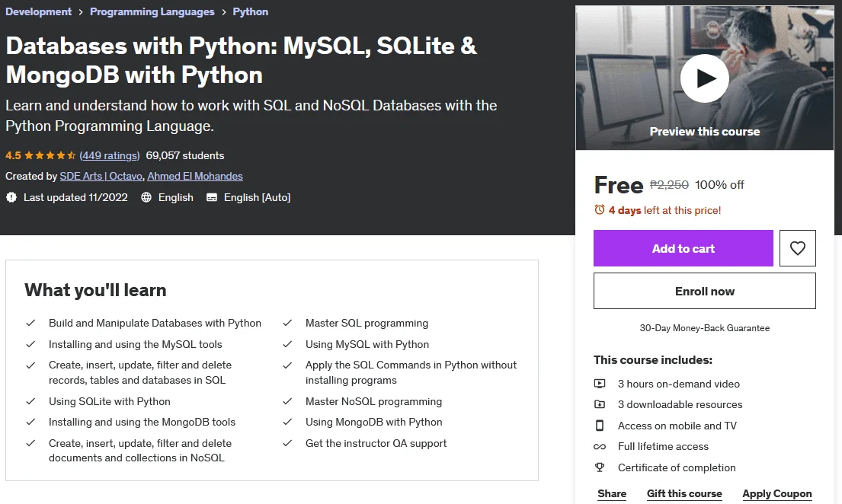Click 'What you'll learn' heading

95,290
